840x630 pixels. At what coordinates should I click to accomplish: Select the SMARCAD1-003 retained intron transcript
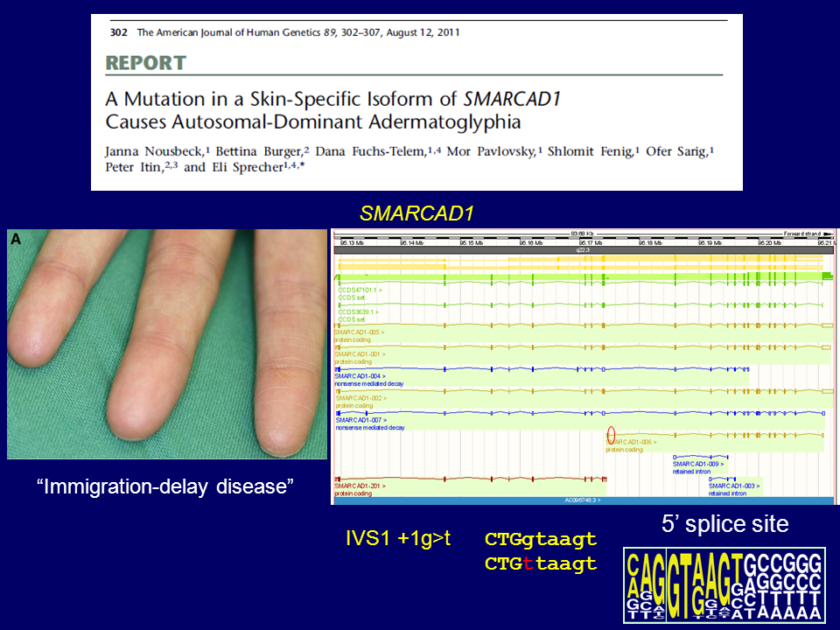(734, 486)
